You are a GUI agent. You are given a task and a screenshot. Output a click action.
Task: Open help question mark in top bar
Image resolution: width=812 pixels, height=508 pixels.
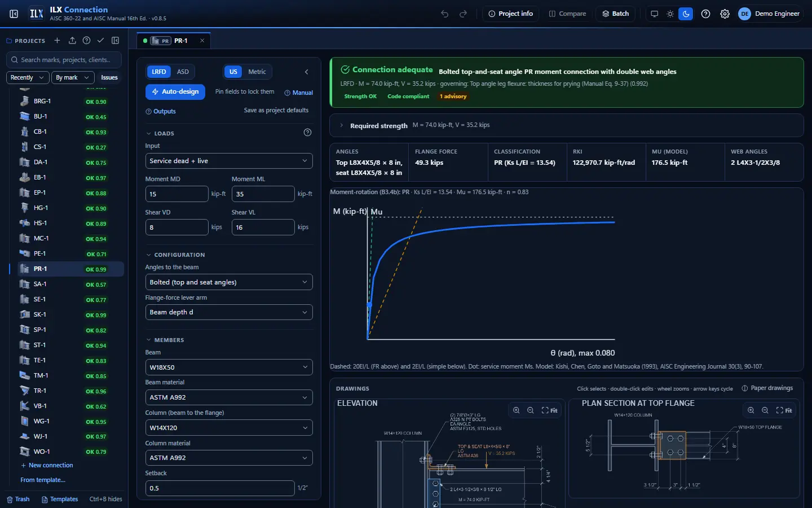tap(705, 14)
